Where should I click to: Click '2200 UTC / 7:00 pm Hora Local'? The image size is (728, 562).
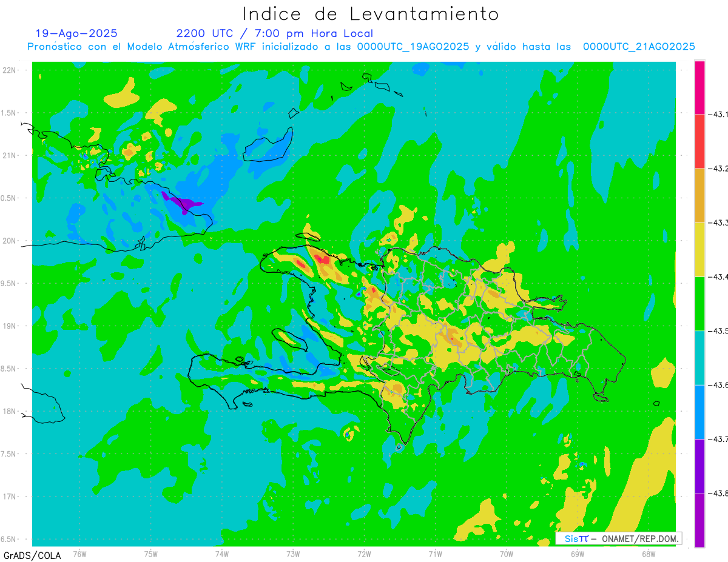(275, 33)
